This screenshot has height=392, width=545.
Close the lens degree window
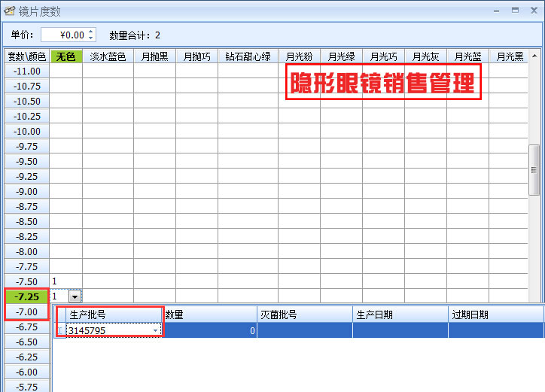coord(533,11)
